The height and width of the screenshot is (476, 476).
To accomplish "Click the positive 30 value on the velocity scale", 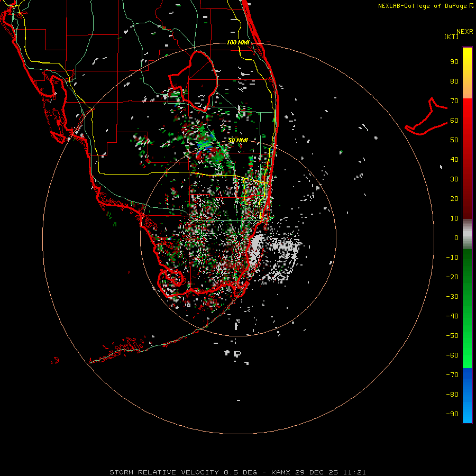I will pyautogui.click(x=454, y=179).
